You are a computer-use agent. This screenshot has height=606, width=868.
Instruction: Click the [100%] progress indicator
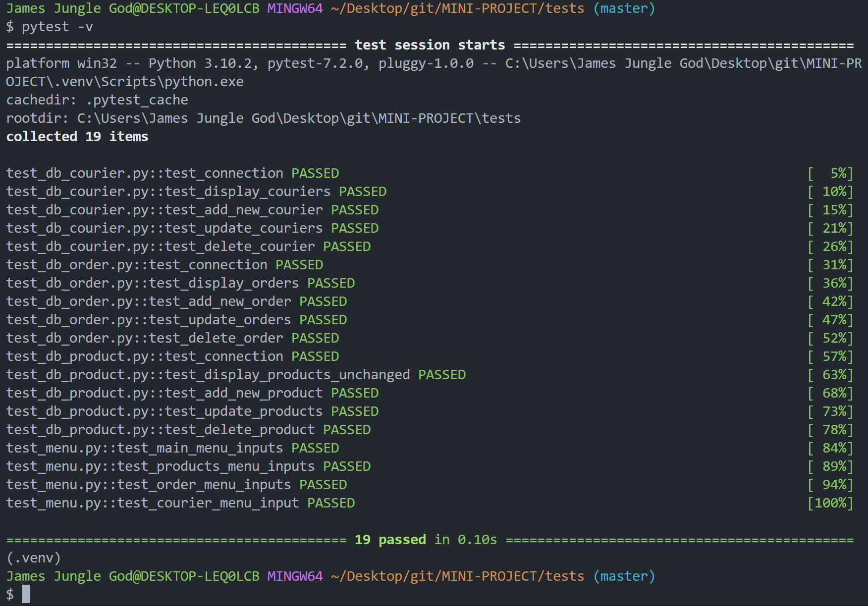829,503
